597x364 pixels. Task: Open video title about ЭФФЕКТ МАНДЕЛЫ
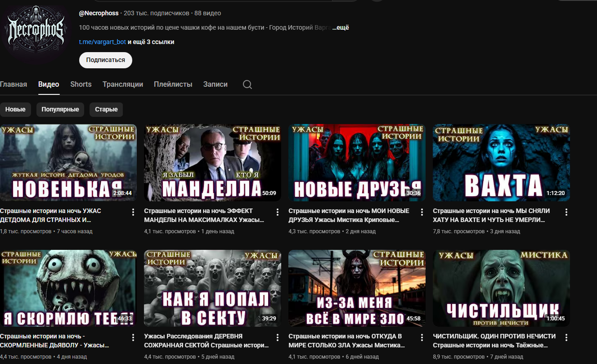coord(204,215)
